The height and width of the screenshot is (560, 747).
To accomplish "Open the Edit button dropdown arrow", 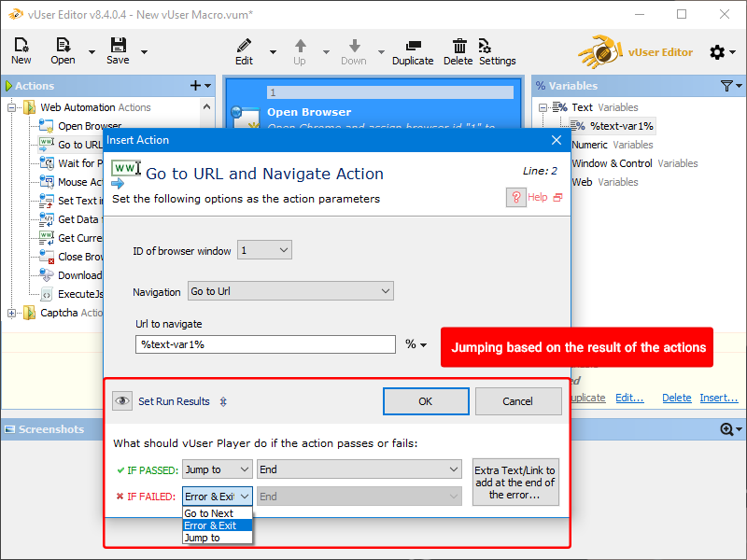I will coord(273,52).
